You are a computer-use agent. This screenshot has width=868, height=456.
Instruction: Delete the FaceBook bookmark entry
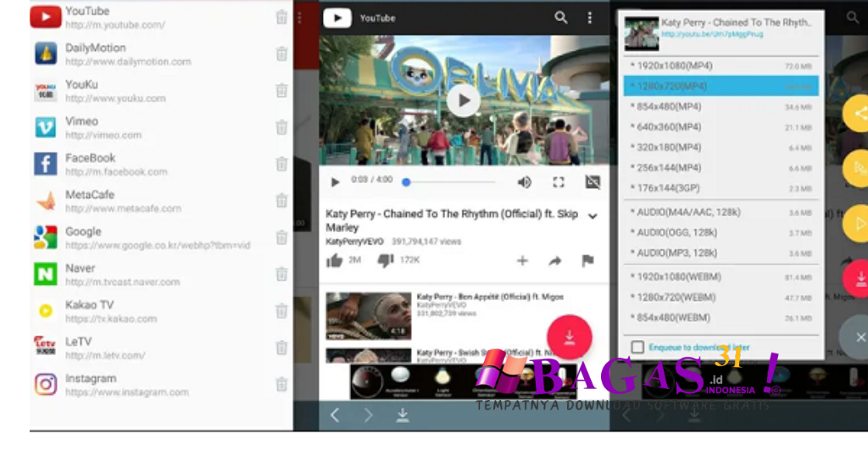pyautogui.click(x=281, y=164)
